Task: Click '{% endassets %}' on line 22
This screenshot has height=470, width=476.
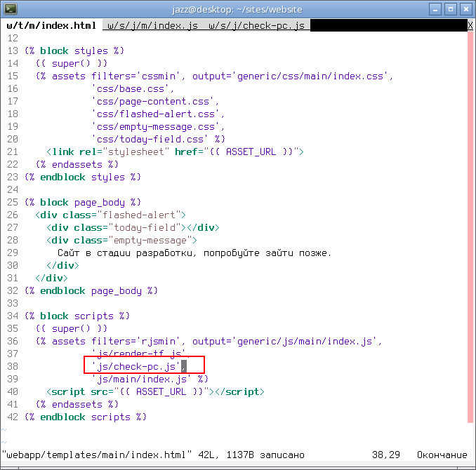Action: point(77,164)
